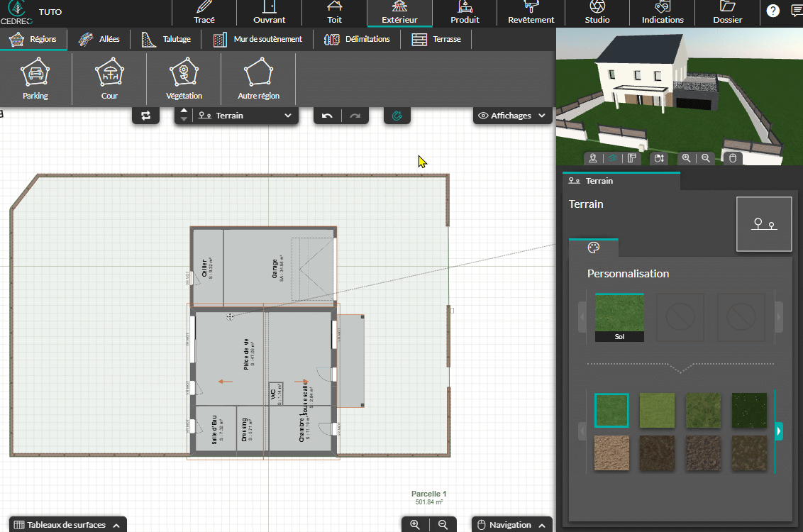Image resolution: width=803 pixels, height=532 pixels.
Task: Select the Cour region tool
Action: pos(109,79)
